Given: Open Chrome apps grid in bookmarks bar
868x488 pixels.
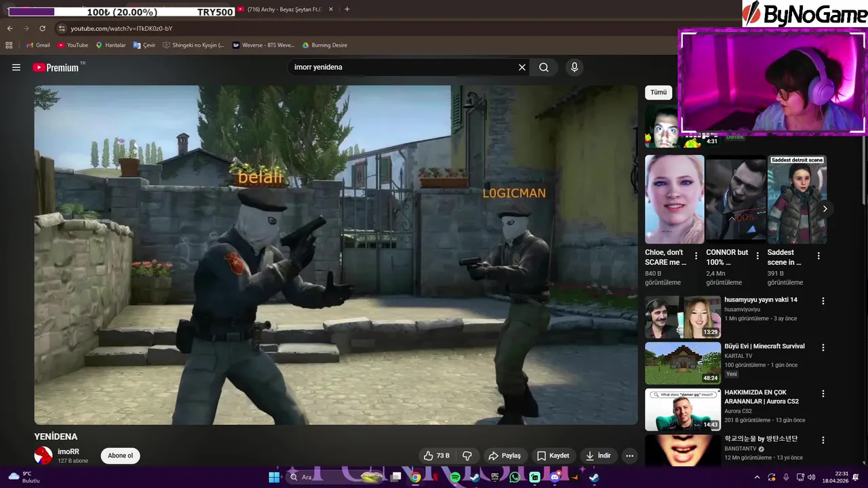Looking at the screenshot, I should click(x=9, y=45).
